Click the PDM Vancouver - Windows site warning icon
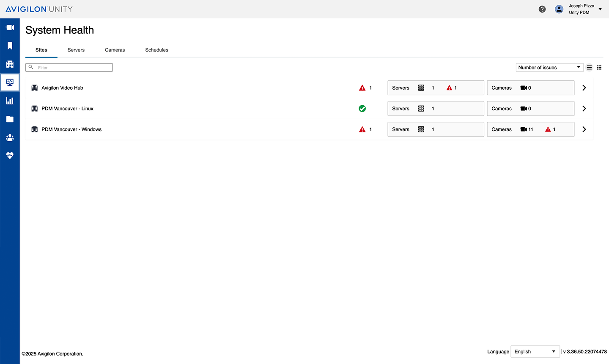 pos(362,129)
